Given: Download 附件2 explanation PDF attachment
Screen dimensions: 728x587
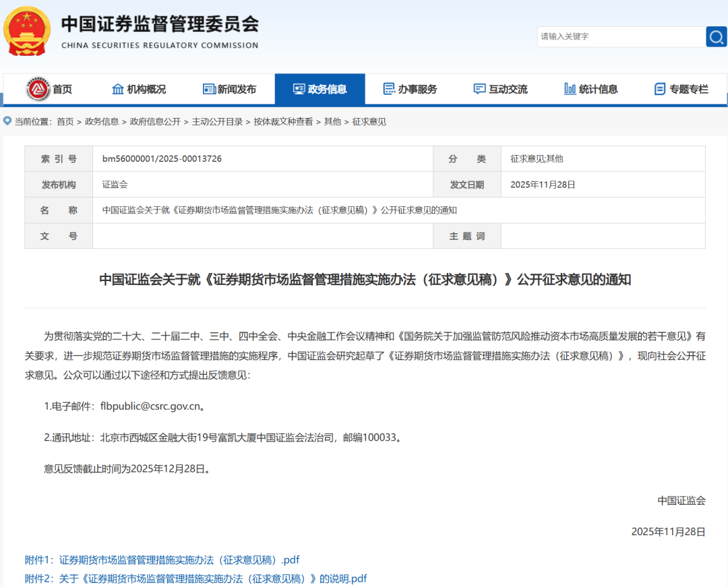Looking at the screenshot, I should [x=195, y=579].
